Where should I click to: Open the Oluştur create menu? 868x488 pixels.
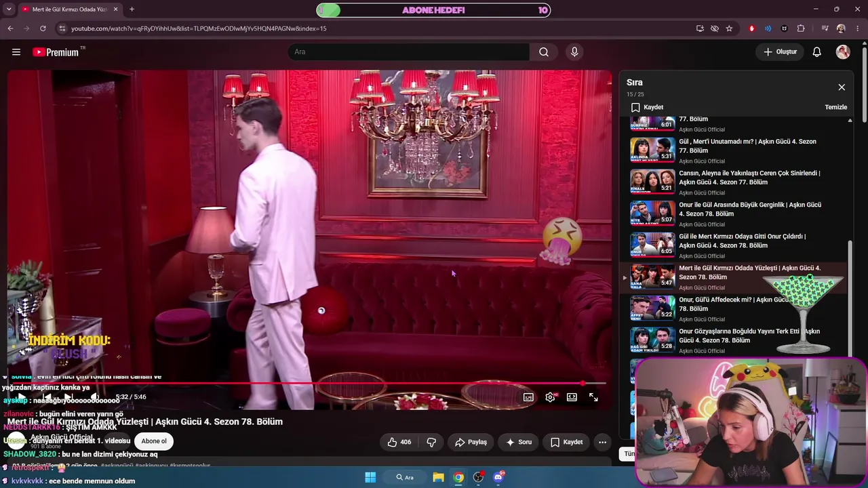[781, 52]
